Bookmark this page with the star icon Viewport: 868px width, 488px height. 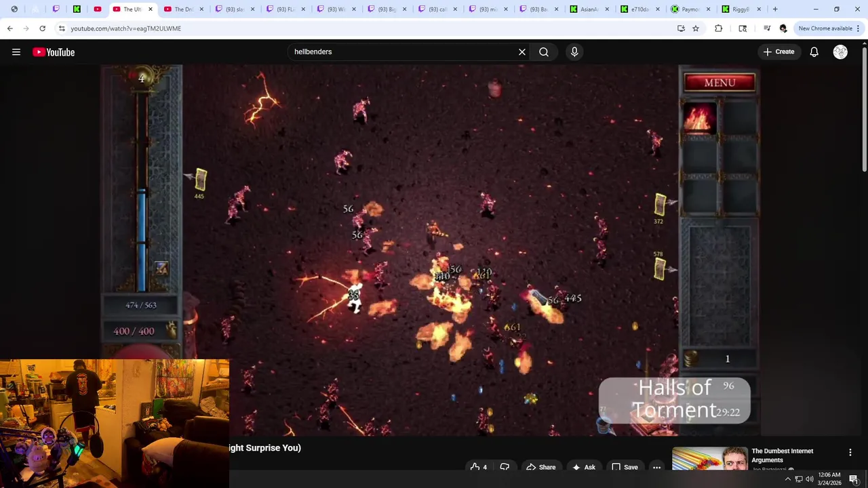pyautogui.click(x=696, y=28)
